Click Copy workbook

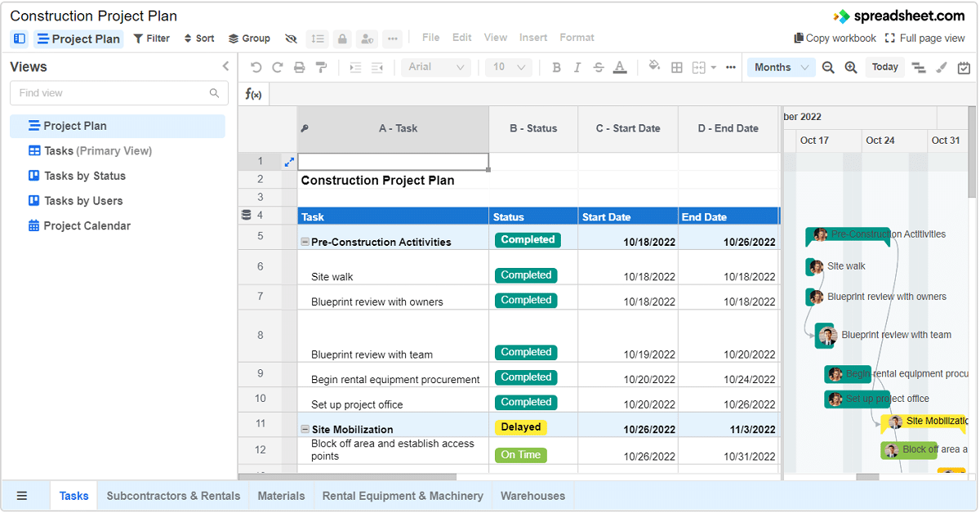pyautogui.click(x=835, y=38)
